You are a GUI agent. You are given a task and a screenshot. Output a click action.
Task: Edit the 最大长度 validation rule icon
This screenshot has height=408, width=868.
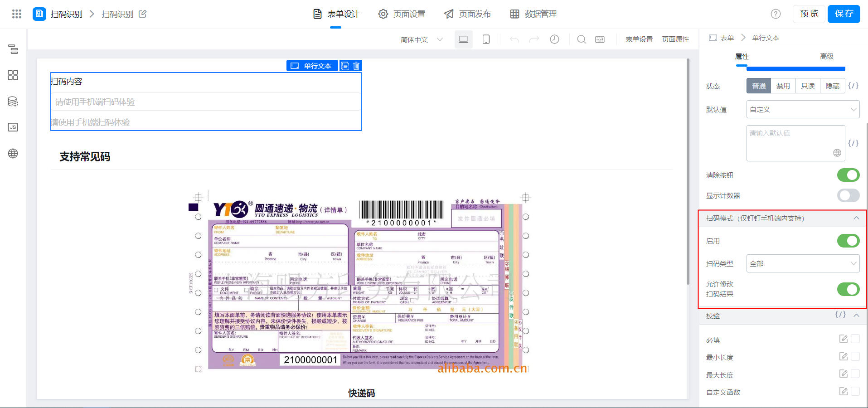pyautogui.click(x=844, y=374)
